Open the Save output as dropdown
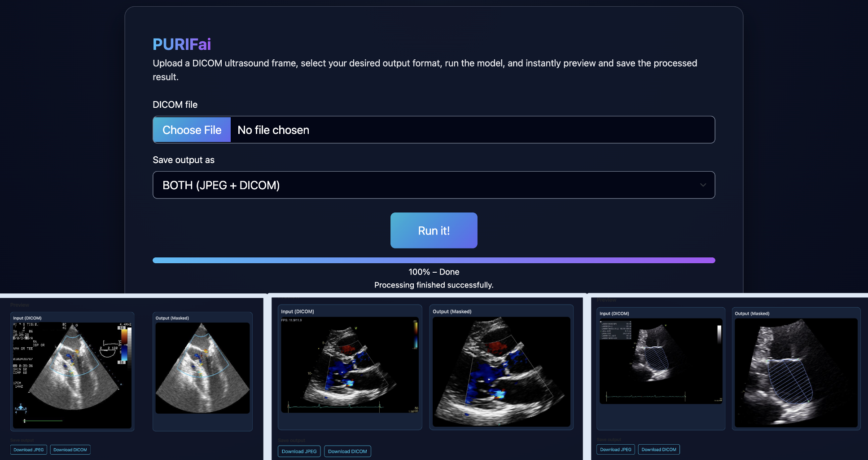The width and height of the screenshot is (868, 460). [434, 185]
